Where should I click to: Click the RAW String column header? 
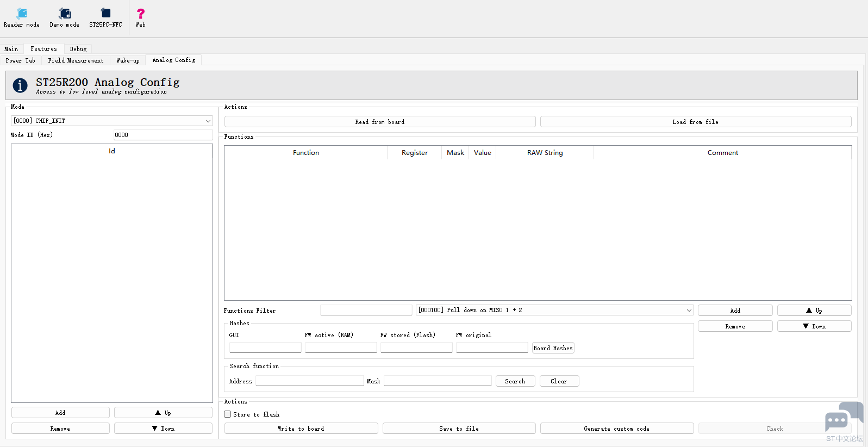tap(545, 153)
